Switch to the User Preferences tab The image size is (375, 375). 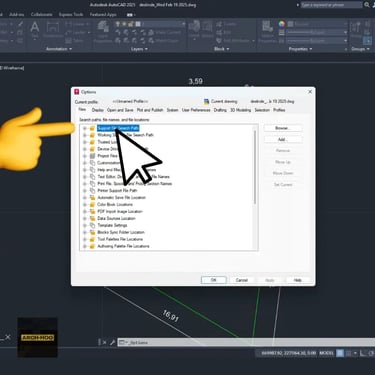pyautogui.click(x=196, y=110)
